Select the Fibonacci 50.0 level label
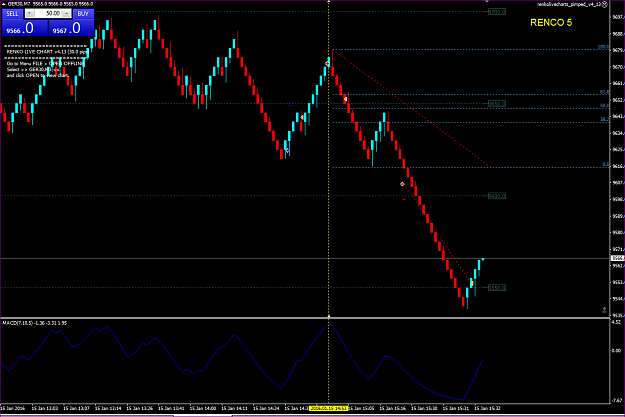625x417 pixels. (x=604, y=106)
